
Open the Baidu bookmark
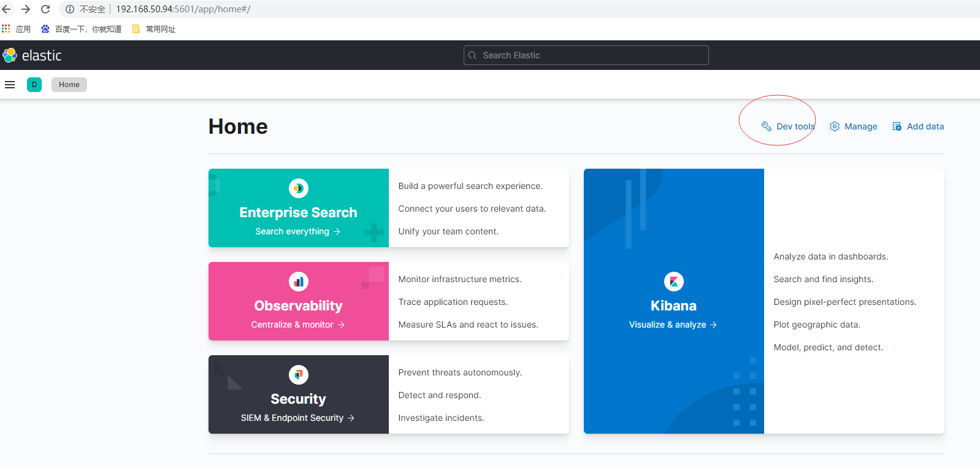(81, 29)
